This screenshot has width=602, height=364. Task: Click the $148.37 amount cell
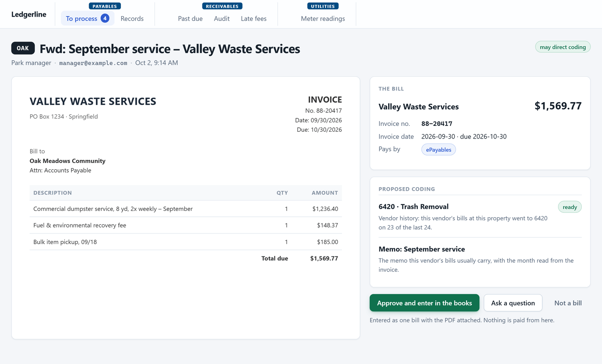point(328,225)
